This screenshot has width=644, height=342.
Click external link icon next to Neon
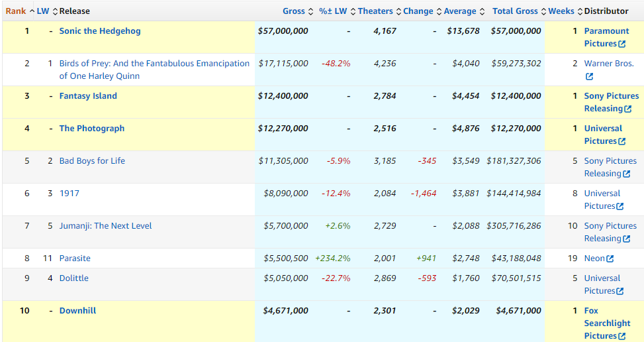tap(610, 258)
